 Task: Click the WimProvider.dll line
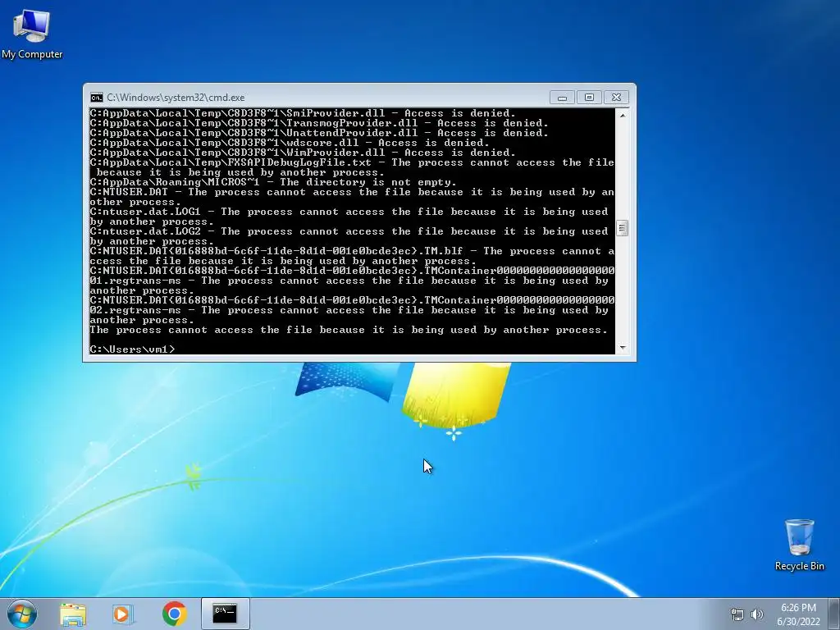pos(303,153)
